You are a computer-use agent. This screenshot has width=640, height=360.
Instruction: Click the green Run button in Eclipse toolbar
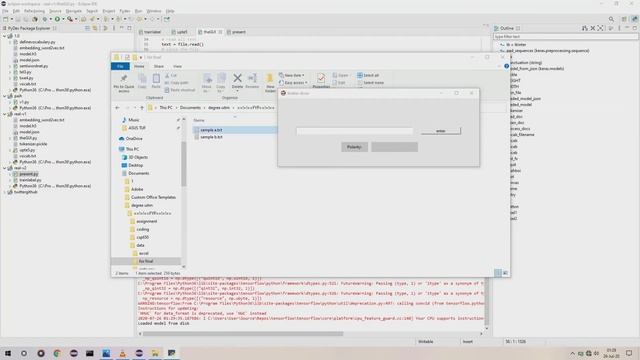click(x=57, y=19)
